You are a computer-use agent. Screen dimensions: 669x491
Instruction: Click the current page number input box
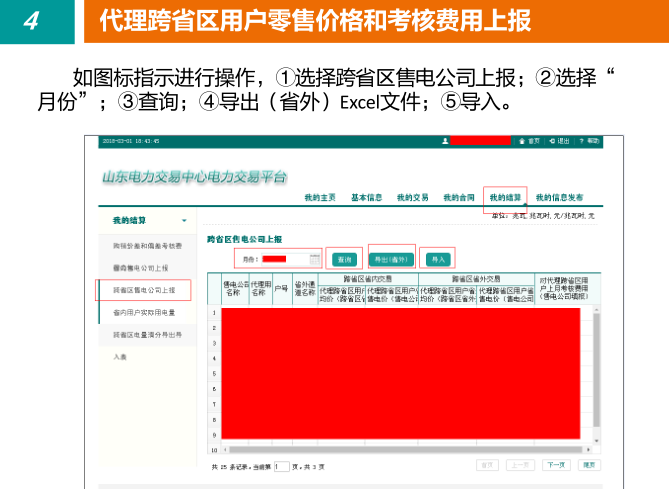point(282,466)
